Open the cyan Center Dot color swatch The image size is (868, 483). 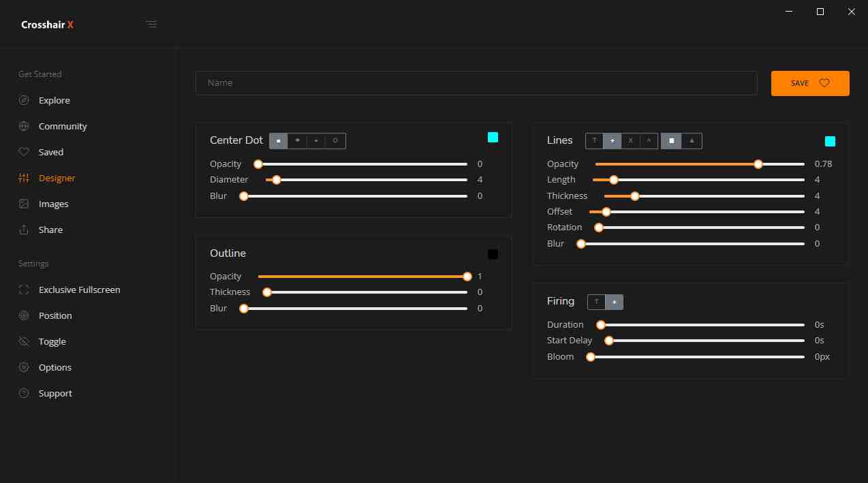(493, 138)
